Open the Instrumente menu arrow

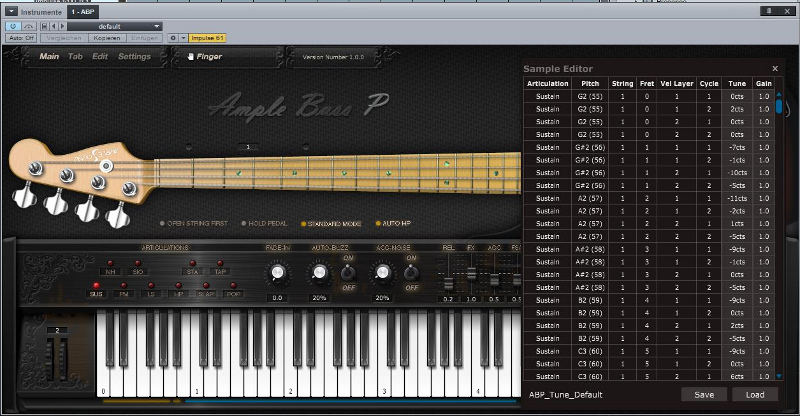(11, 11)
